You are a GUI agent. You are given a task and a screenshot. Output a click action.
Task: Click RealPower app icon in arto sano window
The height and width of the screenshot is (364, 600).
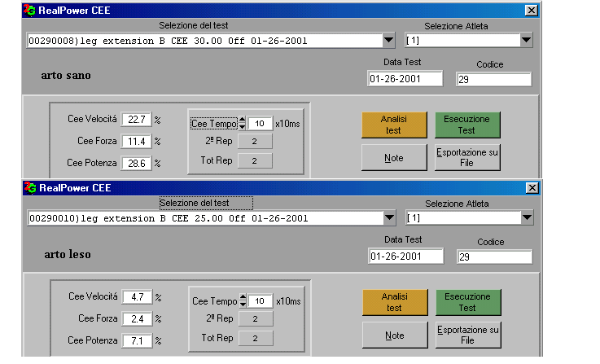point(29,11)
